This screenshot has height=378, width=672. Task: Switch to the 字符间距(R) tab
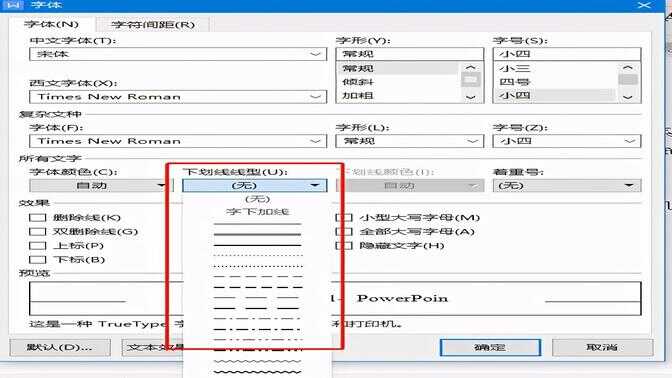tap(153, 24)
